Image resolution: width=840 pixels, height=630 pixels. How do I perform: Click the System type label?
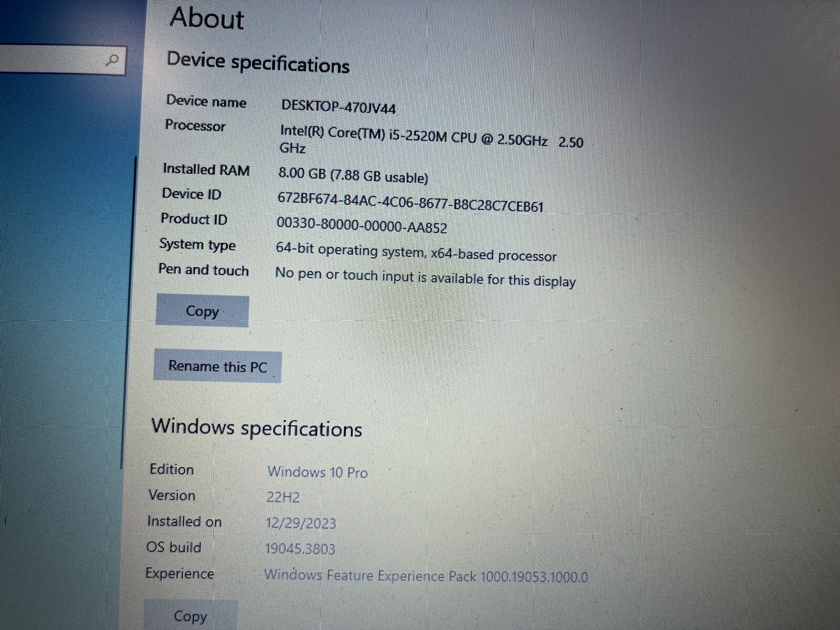(197, 245)
